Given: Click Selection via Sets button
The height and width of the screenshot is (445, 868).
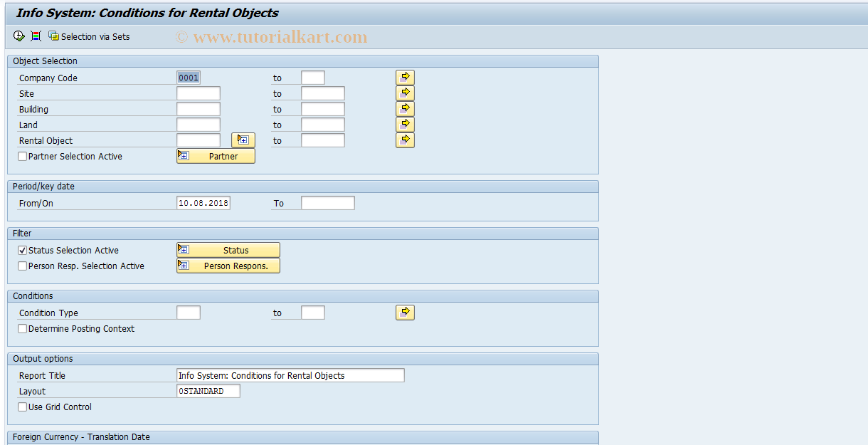Looking at the screenshot, I should tap(89, 36).
